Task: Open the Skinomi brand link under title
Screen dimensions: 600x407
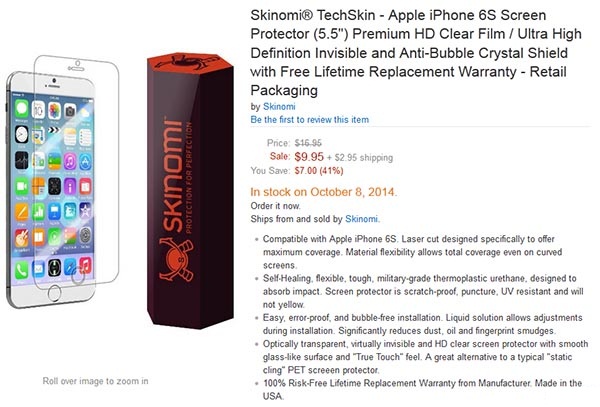Action: pos(279,106)
